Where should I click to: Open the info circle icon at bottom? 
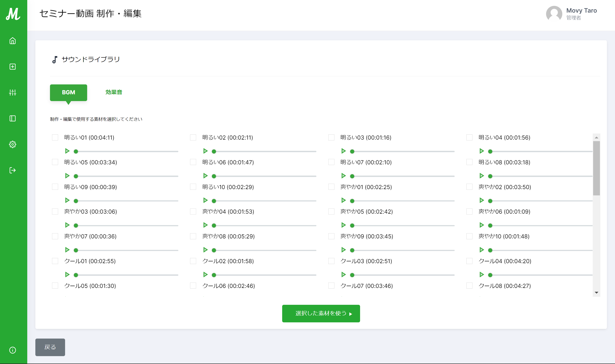coord(13,350)
